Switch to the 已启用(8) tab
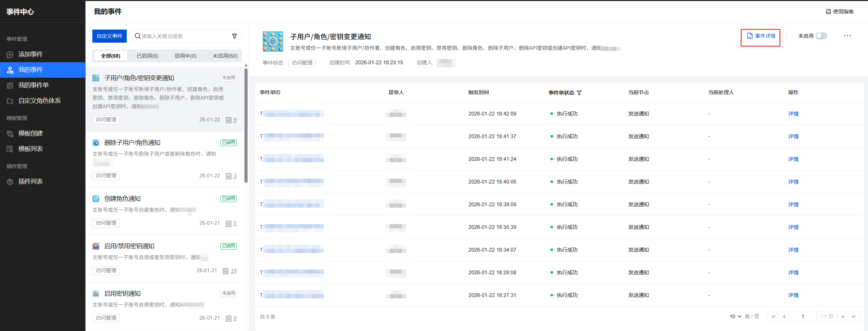This screenshot has width=868, height=331. [147, 56]
